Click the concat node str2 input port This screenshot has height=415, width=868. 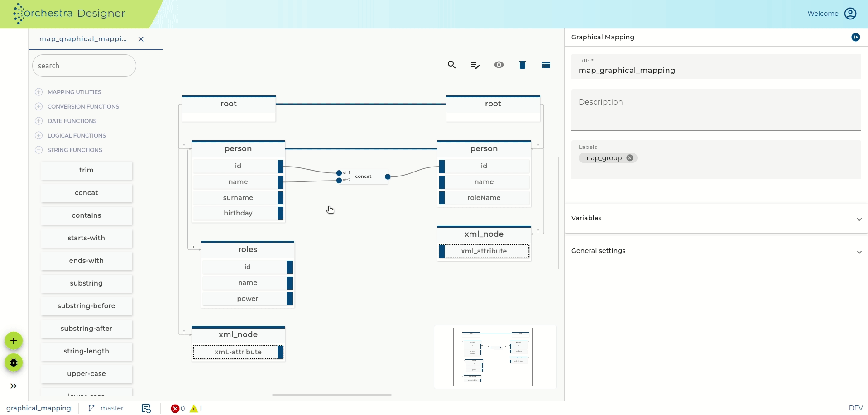[x=339, y=180]
